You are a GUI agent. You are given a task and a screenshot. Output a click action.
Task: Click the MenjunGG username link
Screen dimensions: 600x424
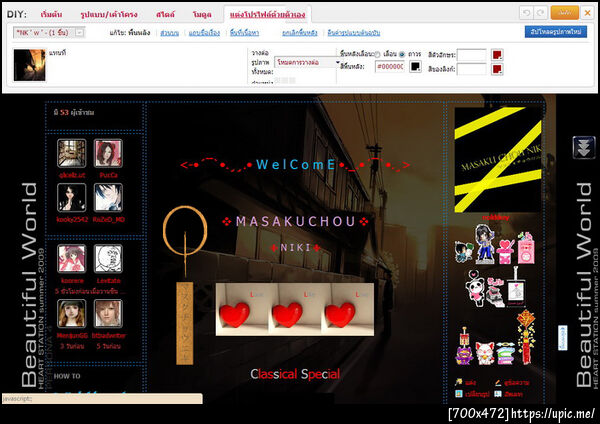72,335
